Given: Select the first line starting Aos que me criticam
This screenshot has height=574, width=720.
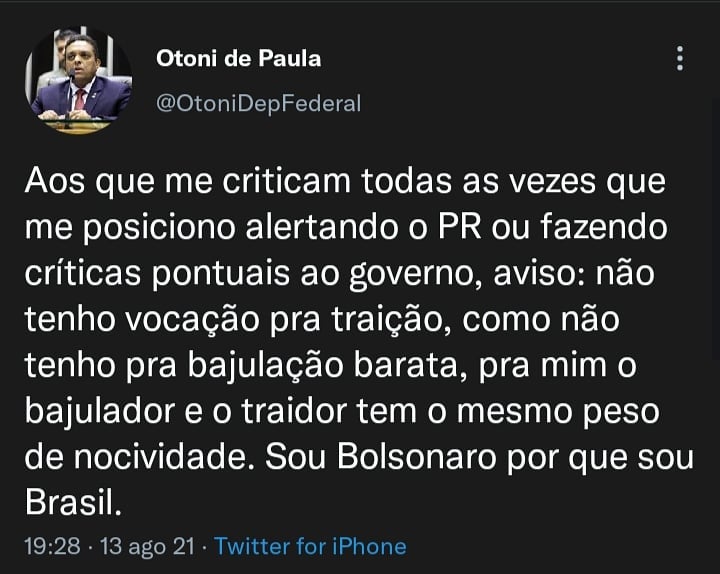Looking at the screenshot, I should pyautogui.click(x=345, y=182).
